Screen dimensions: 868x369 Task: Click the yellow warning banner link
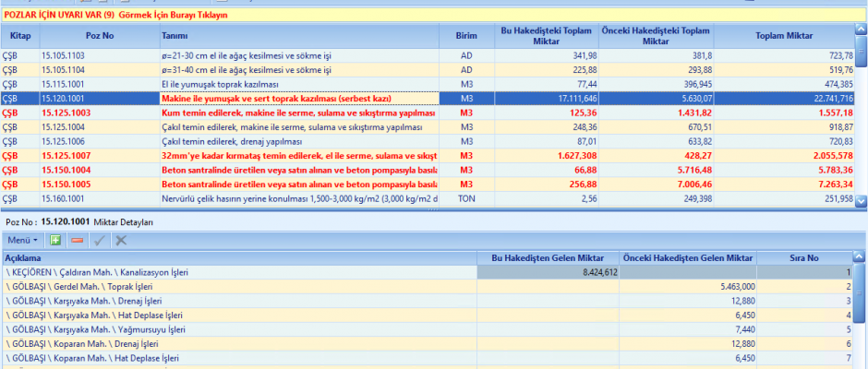115,16
